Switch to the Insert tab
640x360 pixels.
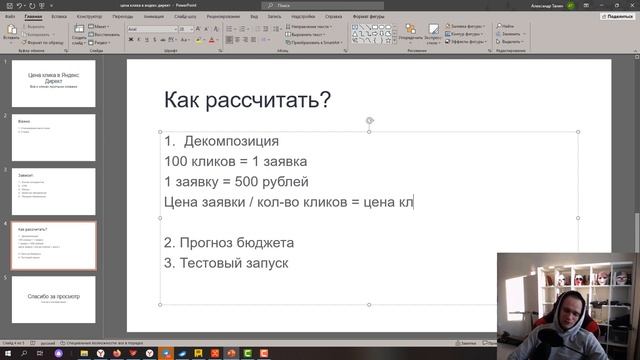point(59,17)
